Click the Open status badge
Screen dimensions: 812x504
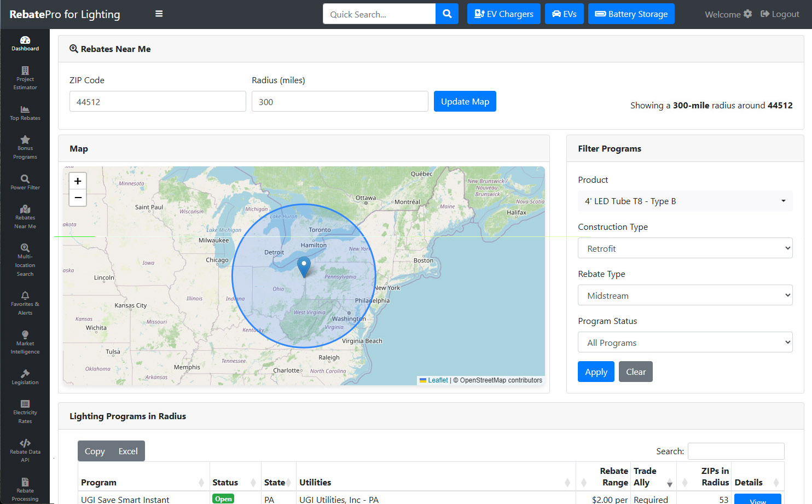click(223, 499)
